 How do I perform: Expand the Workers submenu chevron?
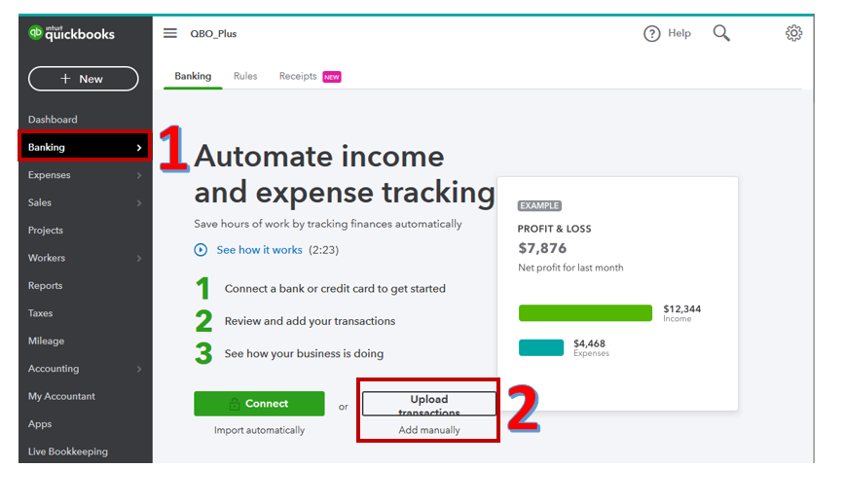coord(139,258)
